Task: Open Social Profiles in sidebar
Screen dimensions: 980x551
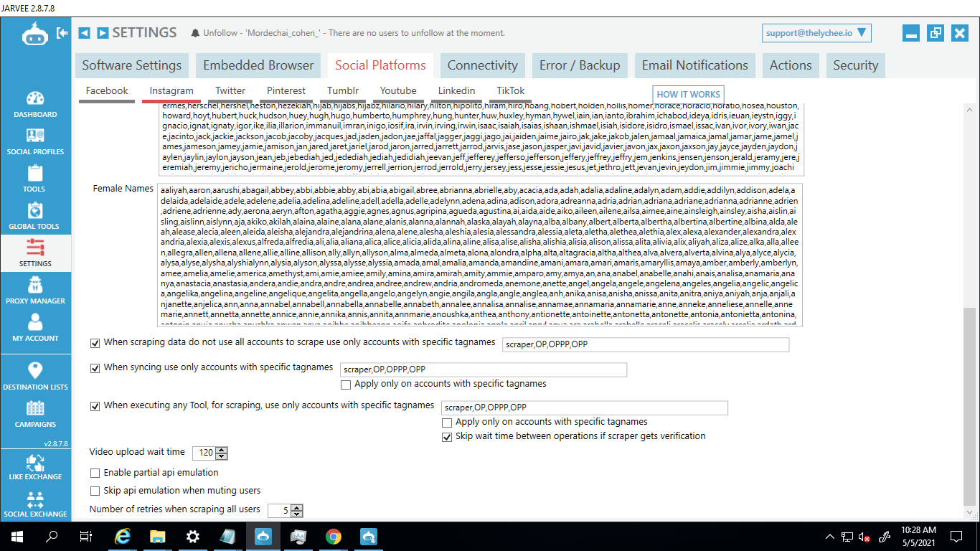Action: [35, 142]
